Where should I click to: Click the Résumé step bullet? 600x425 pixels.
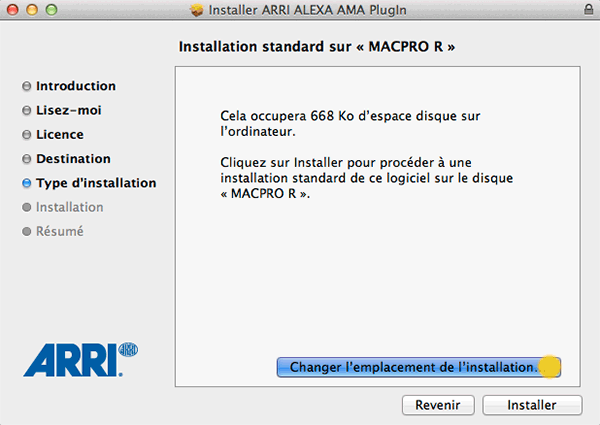26,232
